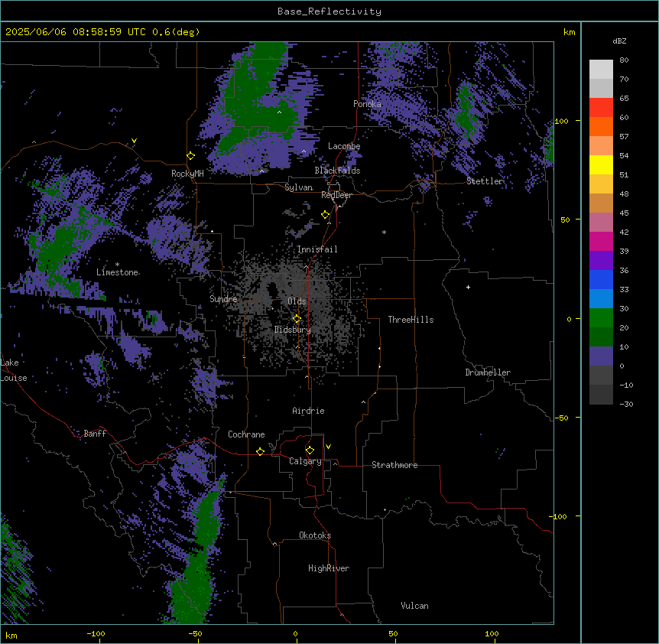Pick the light grey 70–80 dBZ swatch
Image resolution: width=659 pixels, height=644 pixels.
tap(601, 70)
